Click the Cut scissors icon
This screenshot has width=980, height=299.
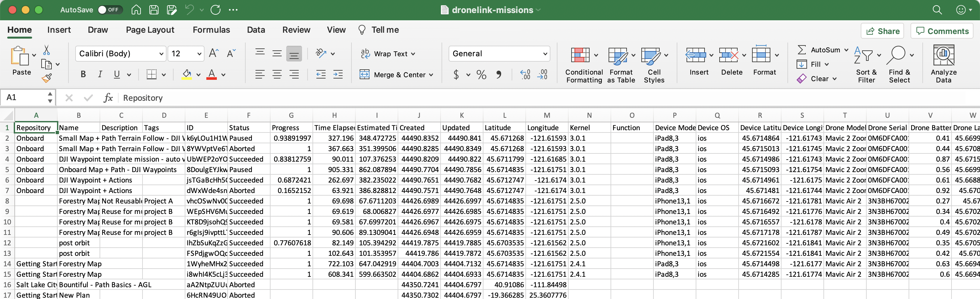tap(47, 50)
